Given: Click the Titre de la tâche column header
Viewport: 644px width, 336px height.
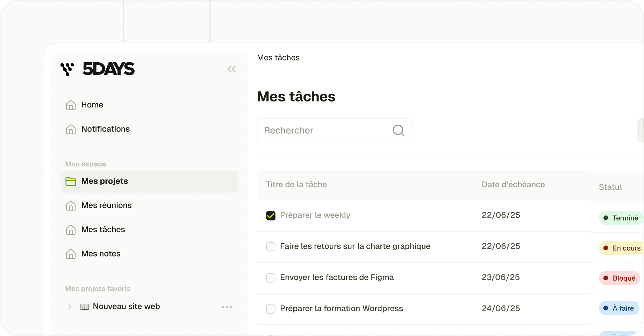Looking at the screenshot, I should (x=296, y=184).
